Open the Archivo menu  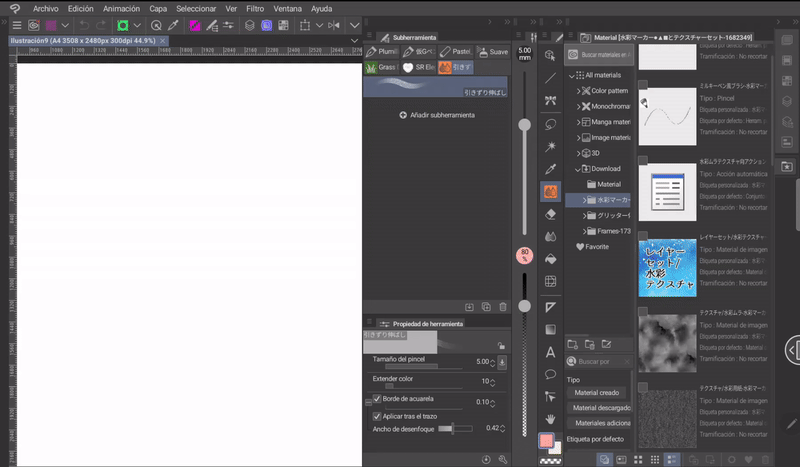[45, 9]
